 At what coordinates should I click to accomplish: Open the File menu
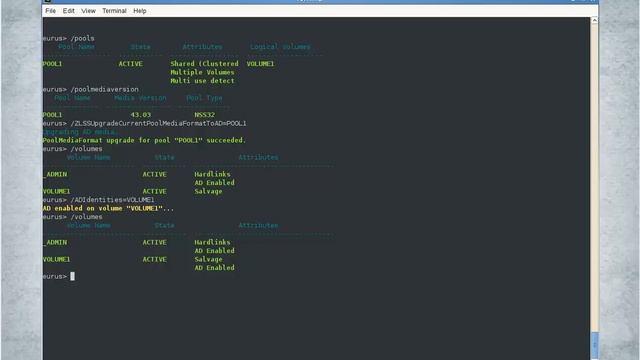(50, 11)
